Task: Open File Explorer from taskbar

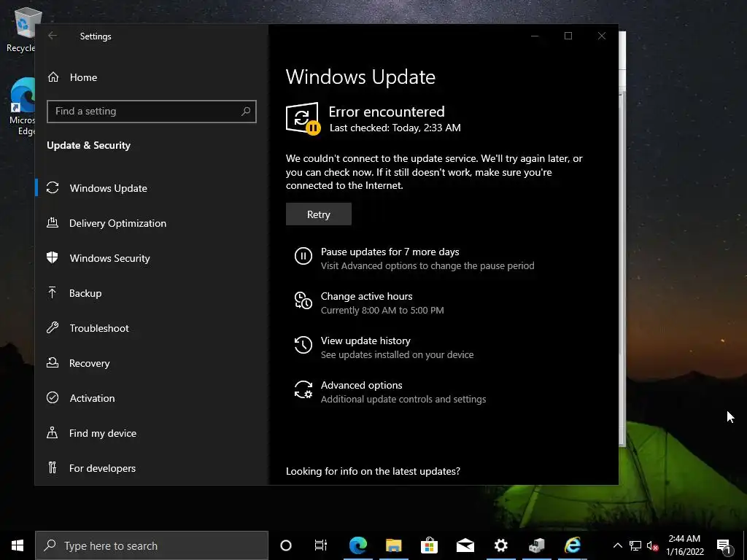Action: (x=393, y=545)
